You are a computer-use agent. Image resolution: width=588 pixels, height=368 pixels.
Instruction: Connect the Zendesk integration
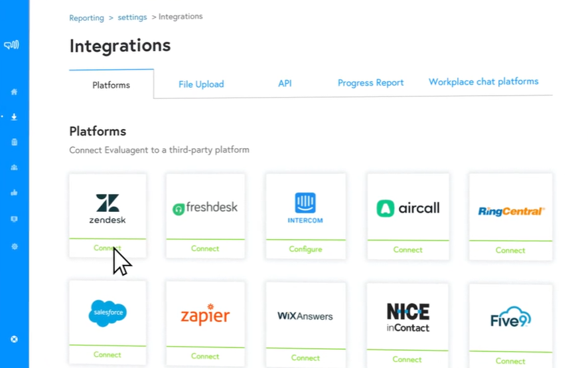coord(108,248)
